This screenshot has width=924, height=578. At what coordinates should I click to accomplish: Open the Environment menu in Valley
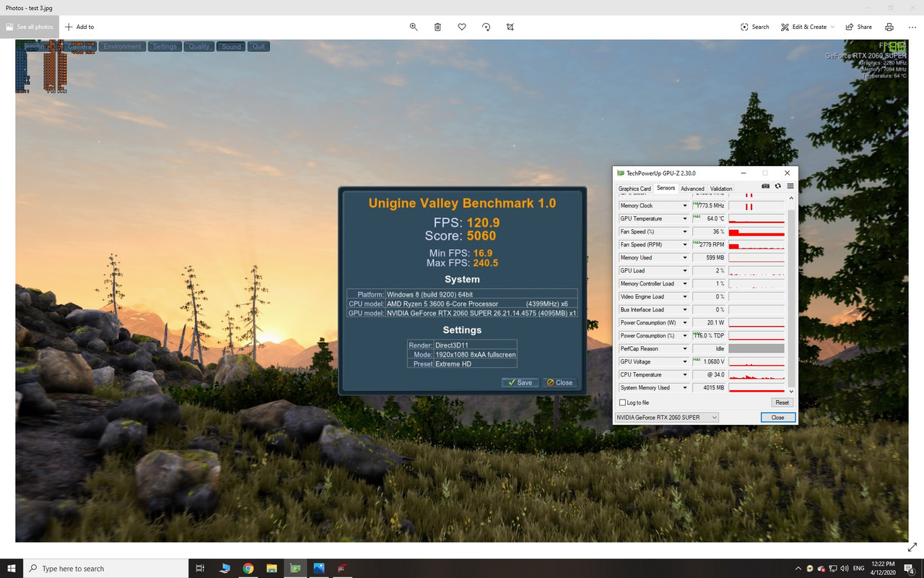click(x=122, y=46)
